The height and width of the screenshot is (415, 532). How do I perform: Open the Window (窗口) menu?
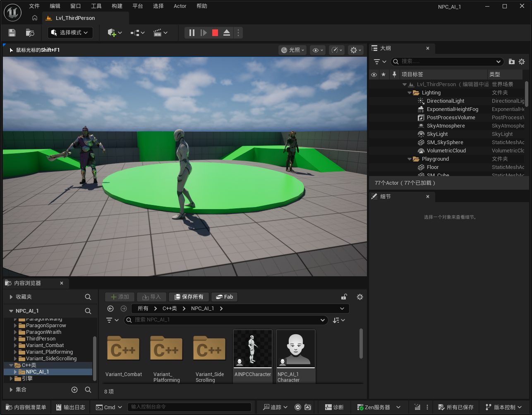tap(76, 6)
